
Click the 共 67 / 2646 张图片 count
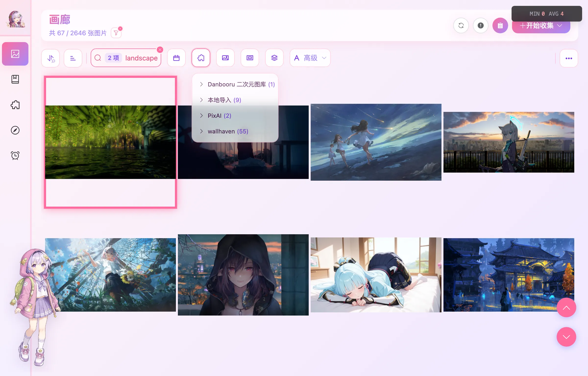tap(78, 33)
